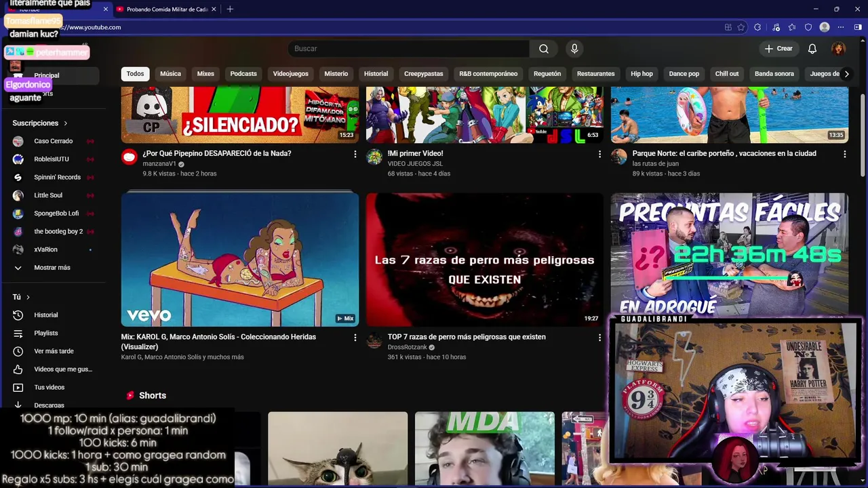Image resolution: width=868 pixels, height=488 pixels.
Task: Open options for TOP 7 razas video
Action: tap(599, 338)
